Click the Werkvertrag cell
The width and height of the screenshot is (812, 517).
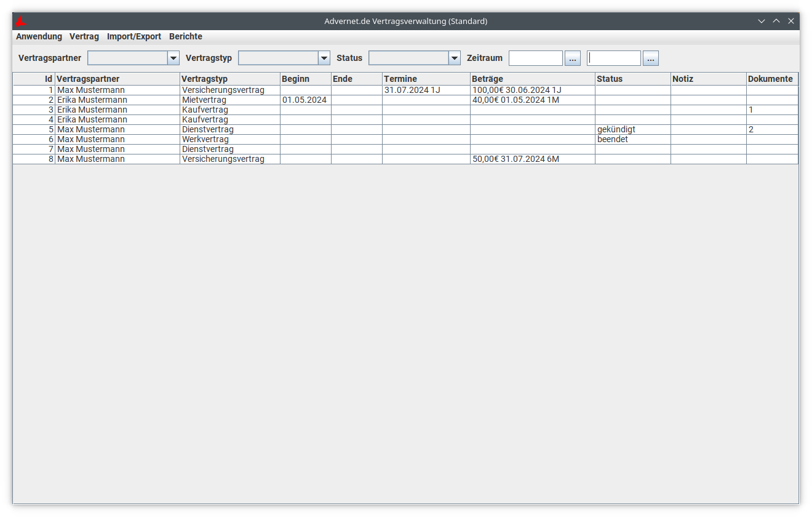pos(230,139)
